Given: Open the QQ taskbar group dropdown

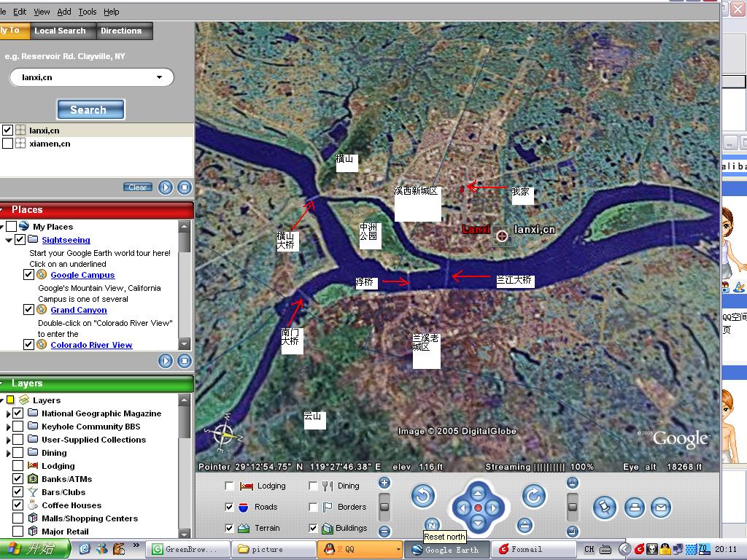Looking at the screenshot, I should [398, 550].
